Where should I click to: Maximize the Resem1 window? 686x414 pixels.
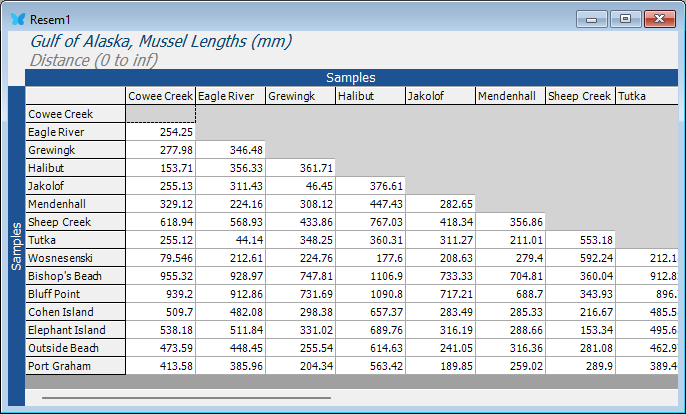[625, 18]
